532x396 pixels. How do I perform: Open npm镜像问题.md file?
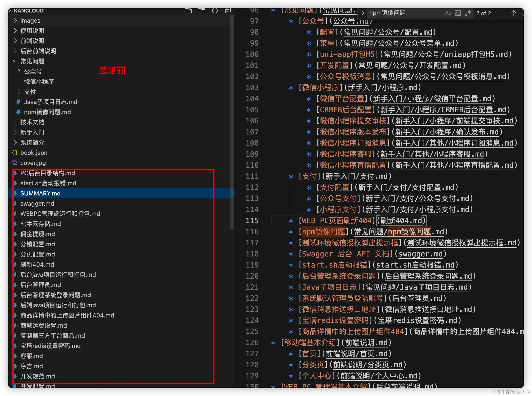[47, 112]
